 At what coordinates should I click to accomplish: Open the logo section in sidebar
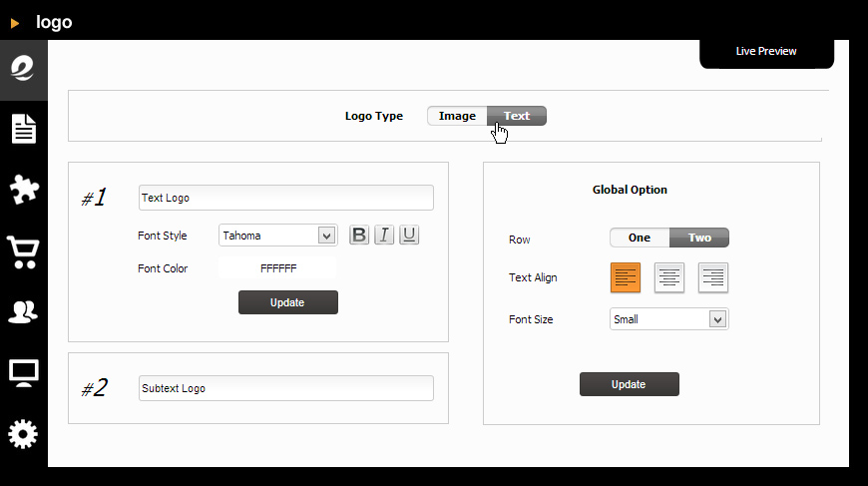pos(23,70)
